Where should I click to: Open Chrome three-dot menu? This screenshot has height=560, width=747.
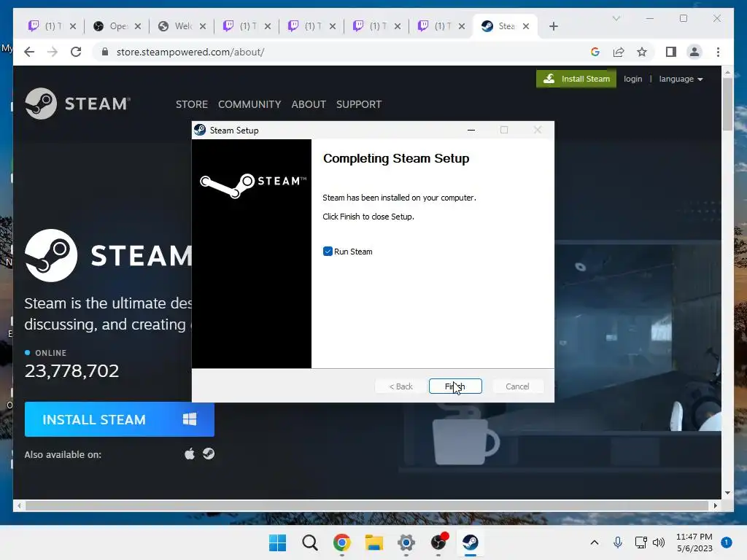pos(718,52)
